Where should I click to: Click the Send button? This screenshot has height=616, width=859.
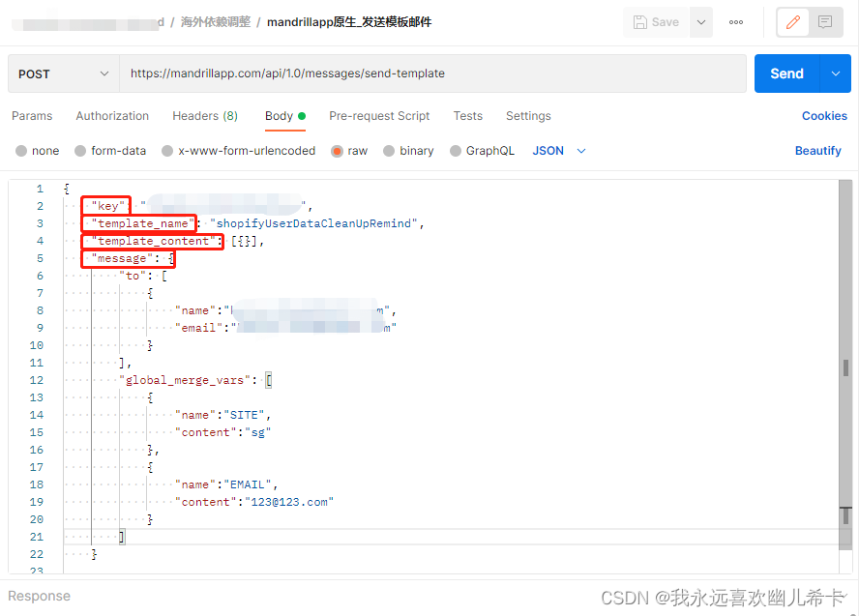coord(786,73)
